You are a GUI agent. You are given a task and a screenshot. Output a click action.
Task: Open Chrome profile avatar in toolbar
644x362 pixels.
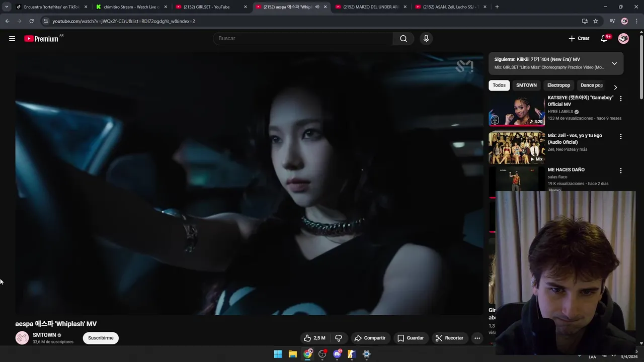pos(624,21)
